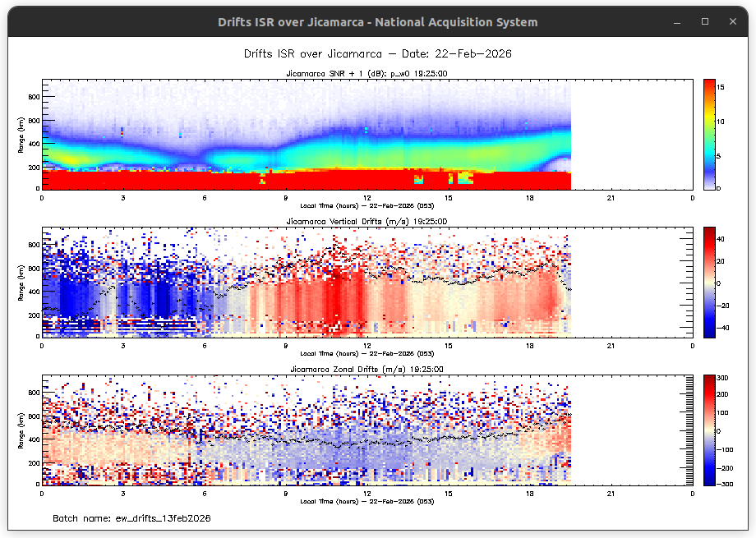Click inside the Jicamarca SNR heatmap

pos(306,136)
